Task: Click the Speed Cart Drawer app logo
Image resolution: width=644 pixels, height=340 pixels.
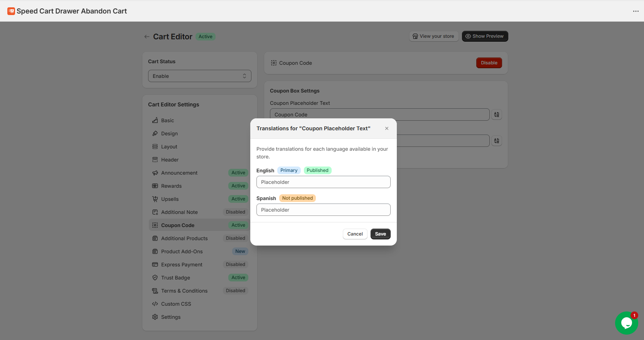Action: pyautogui.click(x=11, y=11)
